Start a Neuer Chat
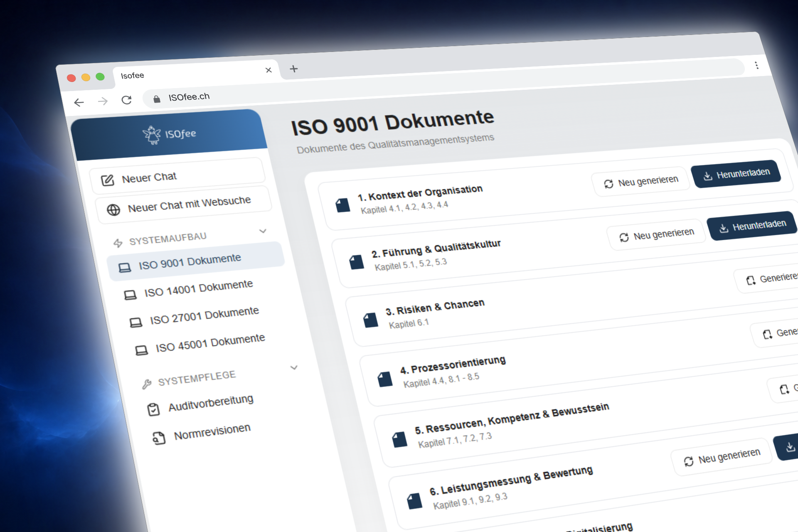This screenshot has height=532, width=798. click(177, 176)
